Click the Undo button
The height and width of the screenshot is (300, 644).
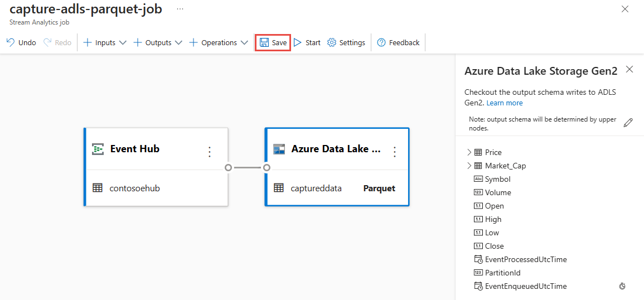21,43
